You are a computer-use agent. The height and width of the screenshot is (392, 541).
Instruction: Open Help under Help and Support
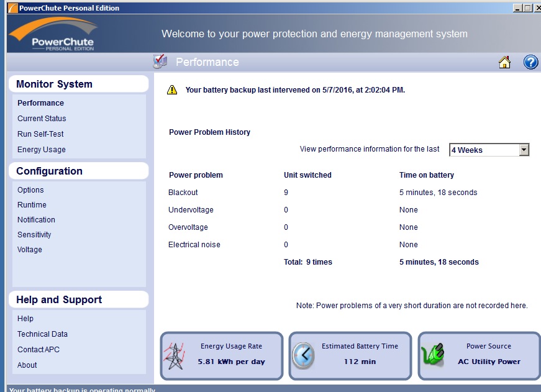(25, 319)
